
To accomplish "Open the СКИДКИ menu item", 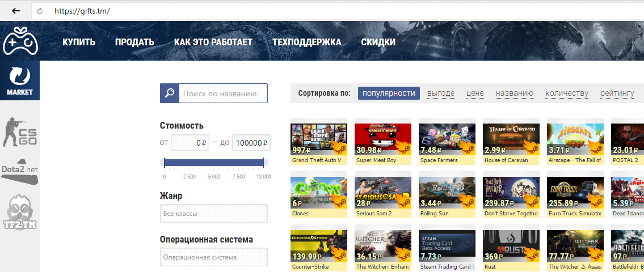I will click(x=378, y=42).
